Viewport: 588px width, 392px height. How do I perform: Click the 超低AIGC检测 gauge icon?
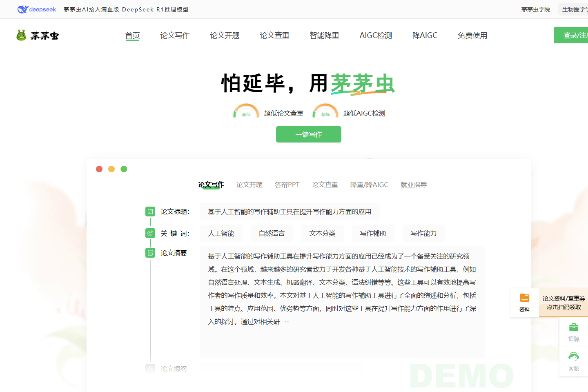325,111
